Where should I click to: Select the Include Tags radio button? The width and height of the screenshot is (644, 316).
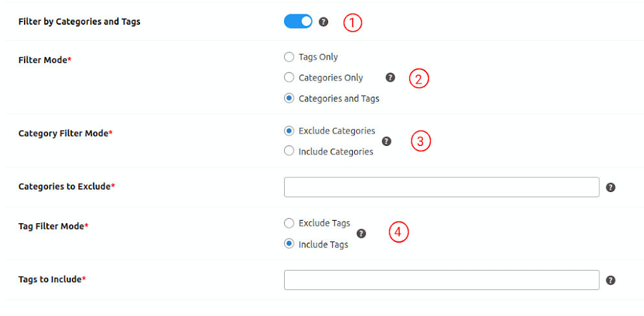(289, 245)
